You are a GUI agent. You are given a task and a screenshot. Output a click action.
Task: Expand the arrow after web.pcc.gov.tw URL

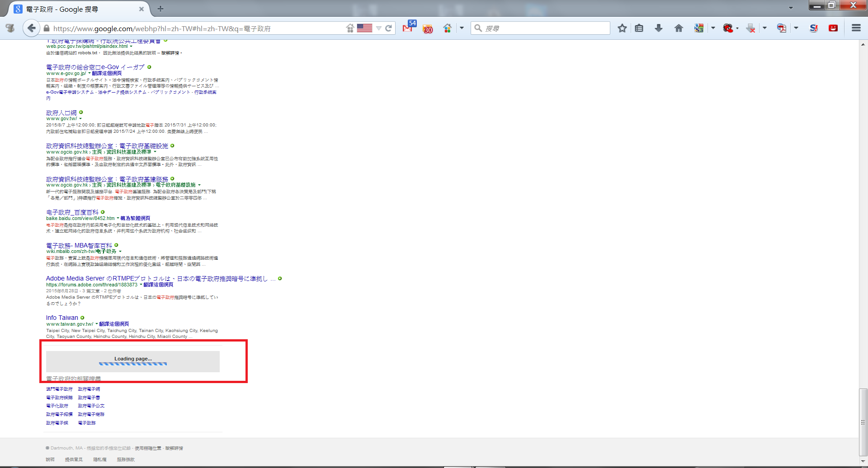[131, 47]
